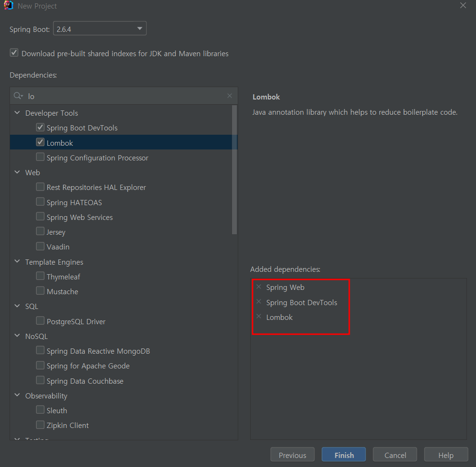Click the search magnifier icon in dependencies
Viewport: 476px width, 467px height.
18,96
